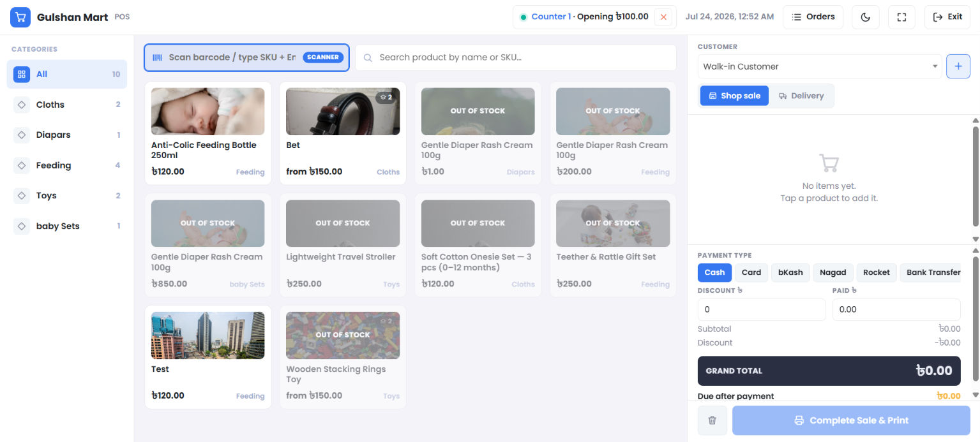Viewport: 980px width, 442px height.
Task: Switch to Shop sale mode
Action: pos(734,96)
